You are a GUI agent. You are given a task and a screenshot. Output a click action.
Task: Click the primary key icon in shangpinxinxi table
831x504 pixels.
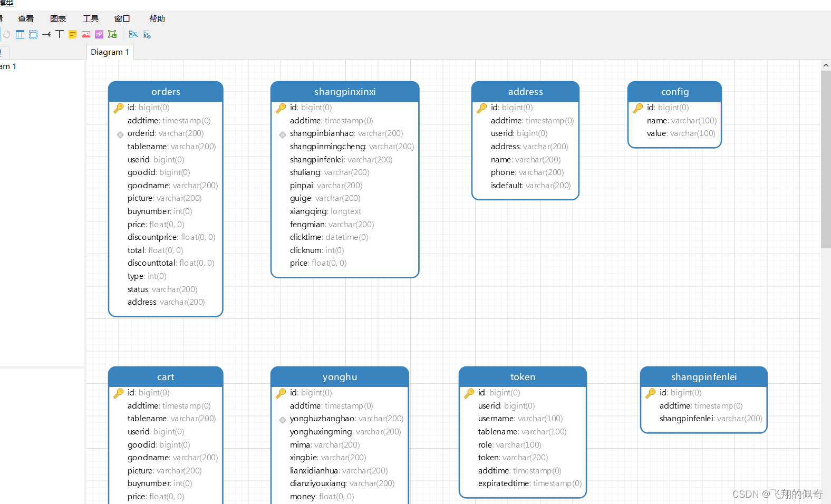tap(281, 108)
